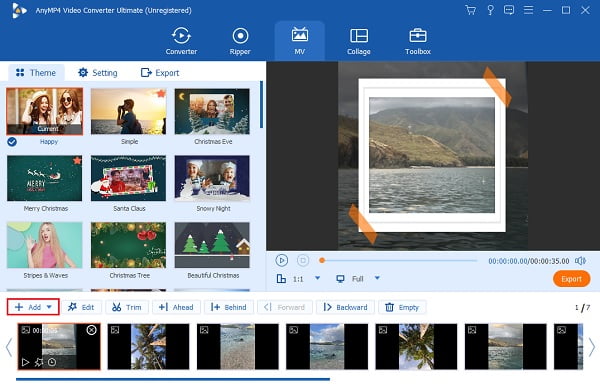Viewport: 600px width, 389px height.
Task: Click the Backward button
Action: pyautogui.click(x=346, y=307)
